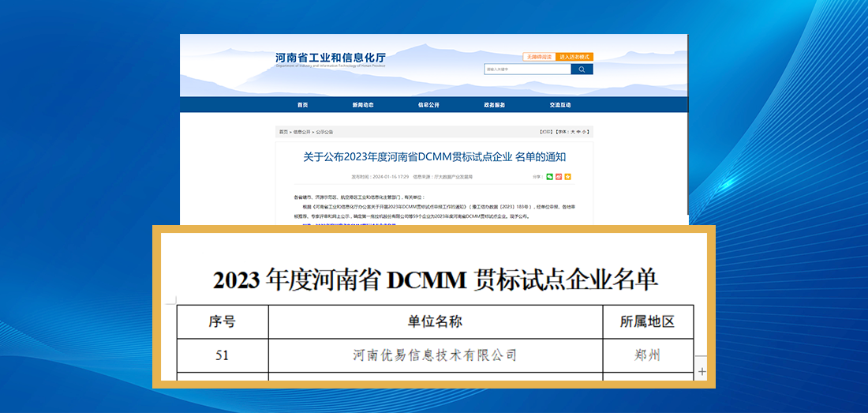Focus the keyword search input field
The height and width of the screenshot is (413, 868).
(x=528, y=69)
